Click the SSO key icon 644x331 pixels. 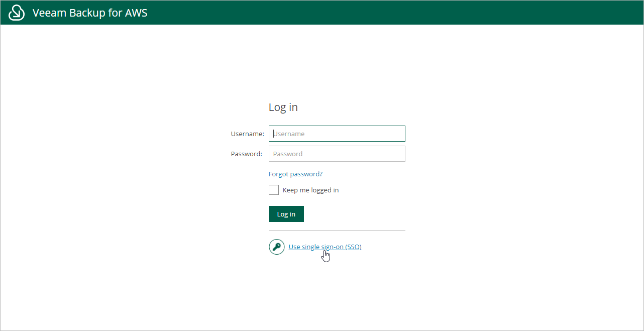coord(277,247)
